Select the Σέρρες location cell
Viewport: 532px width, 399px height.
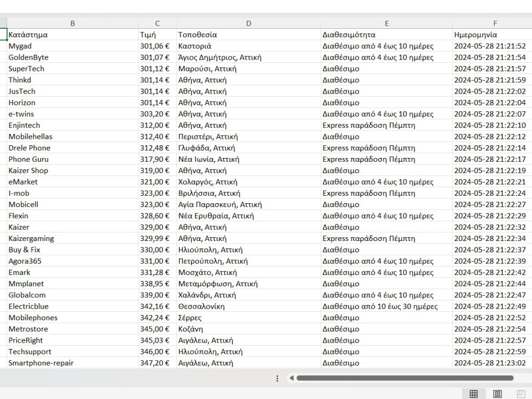click(248, 318)
